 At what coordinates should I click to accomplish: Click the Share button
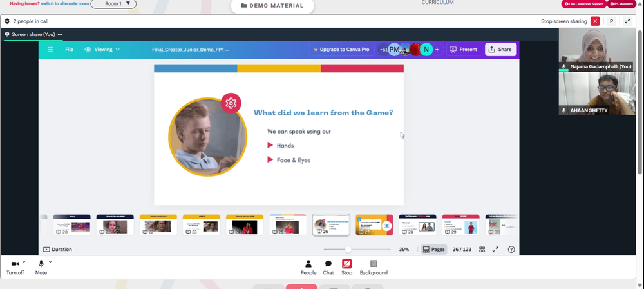pos(500,50)
